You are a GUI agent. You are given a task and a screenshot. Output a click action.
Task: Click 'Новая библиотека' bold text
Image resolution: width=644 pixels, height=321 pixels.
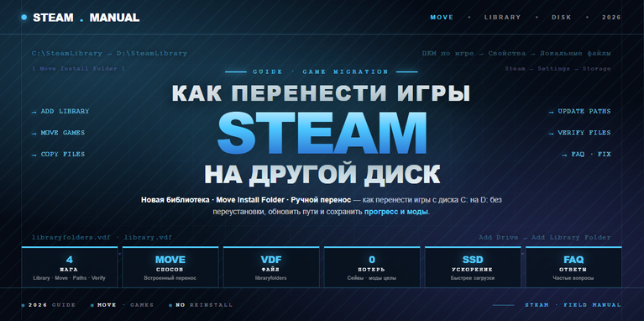[x=175, y=200]
